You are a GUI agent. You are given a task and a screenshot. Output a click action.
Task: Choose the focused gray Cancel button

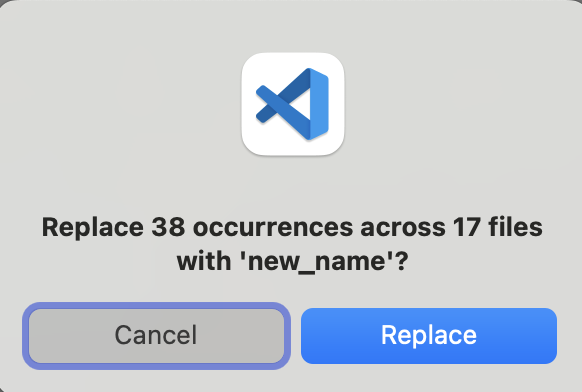tap(156, 336)
